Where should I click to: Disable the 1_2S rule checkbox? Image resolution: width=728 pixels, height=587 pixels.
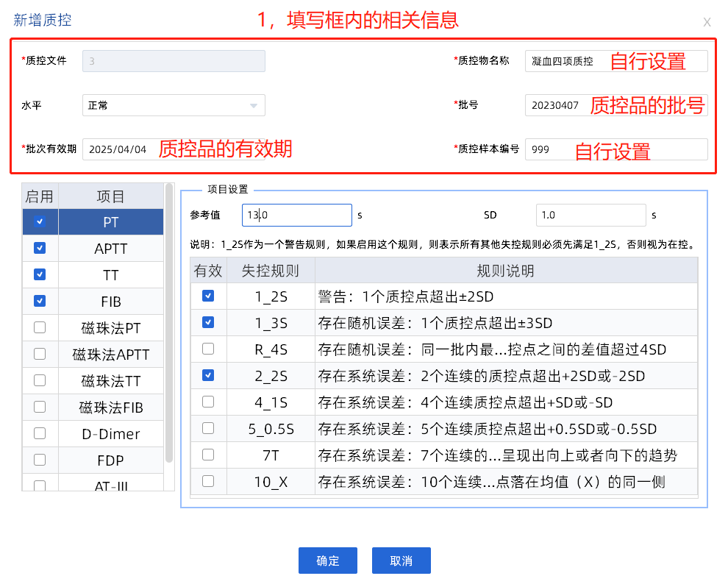point(208,296)
